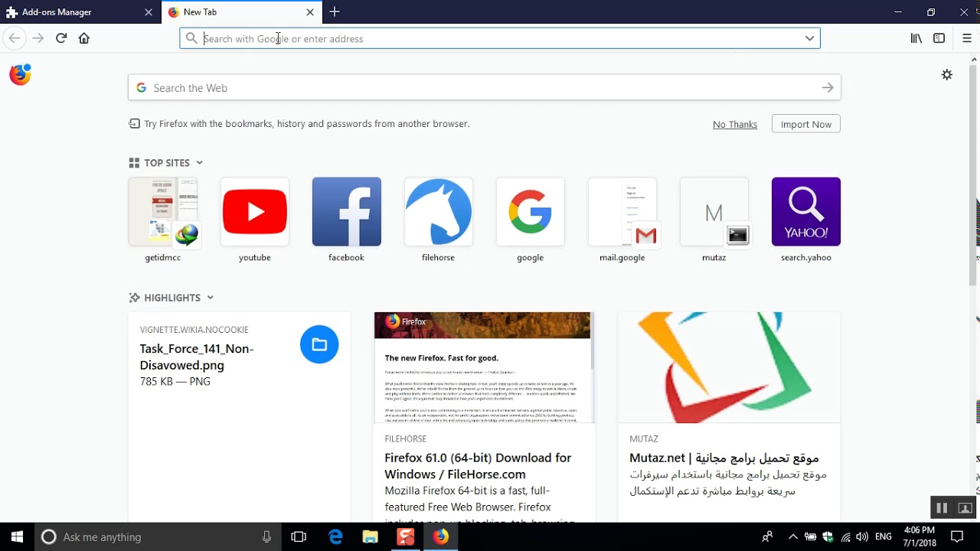
Task: Click the browser Back arrow button
Action: click(15, 38)
